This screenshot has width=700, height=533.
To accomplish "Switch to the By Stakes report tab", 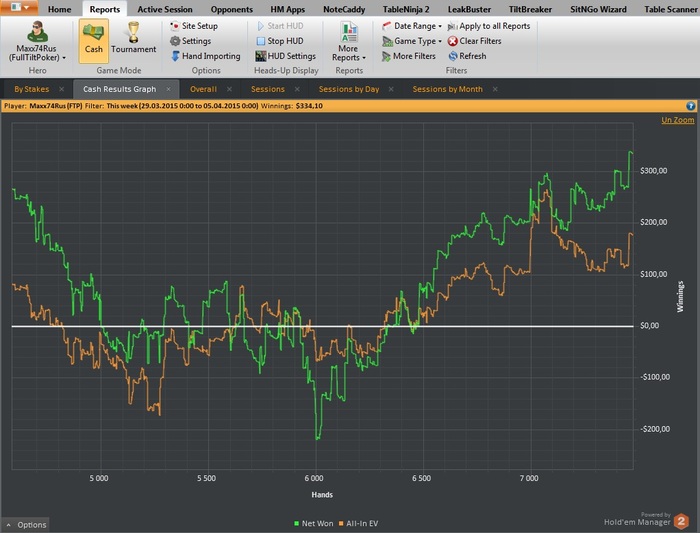I will 31,89.
